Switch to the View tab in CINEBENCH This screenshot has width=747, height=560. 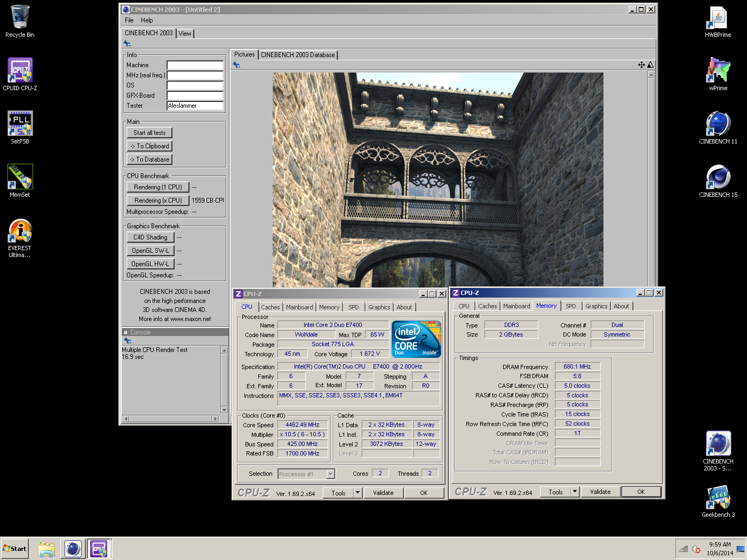(x=185, y=34)
